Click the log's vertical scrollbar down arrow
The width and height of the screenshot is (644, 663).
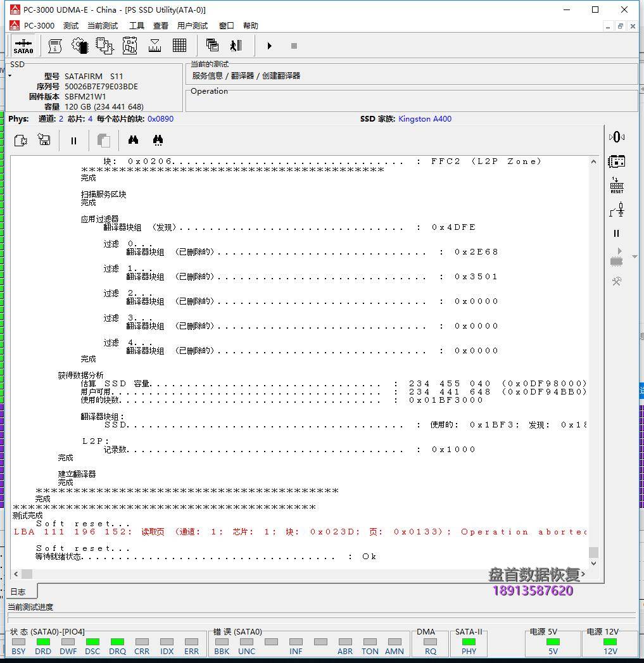point(593,564)
